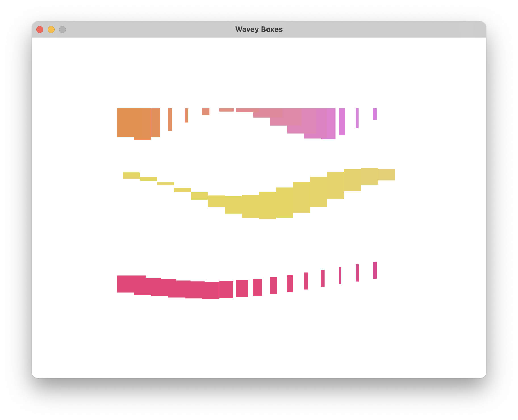Click the second-to-last purple bar in top row
Image resolution: width=518 pixels, height=420 pixels.
point(357,118)
